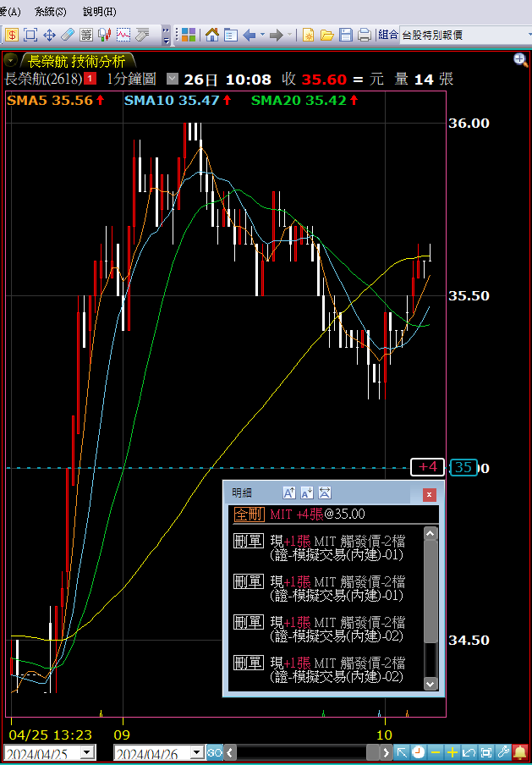Click the 明細 list vertical scrollbar down arrow
This screenshot has width=532, height=765.
point(431,683)
